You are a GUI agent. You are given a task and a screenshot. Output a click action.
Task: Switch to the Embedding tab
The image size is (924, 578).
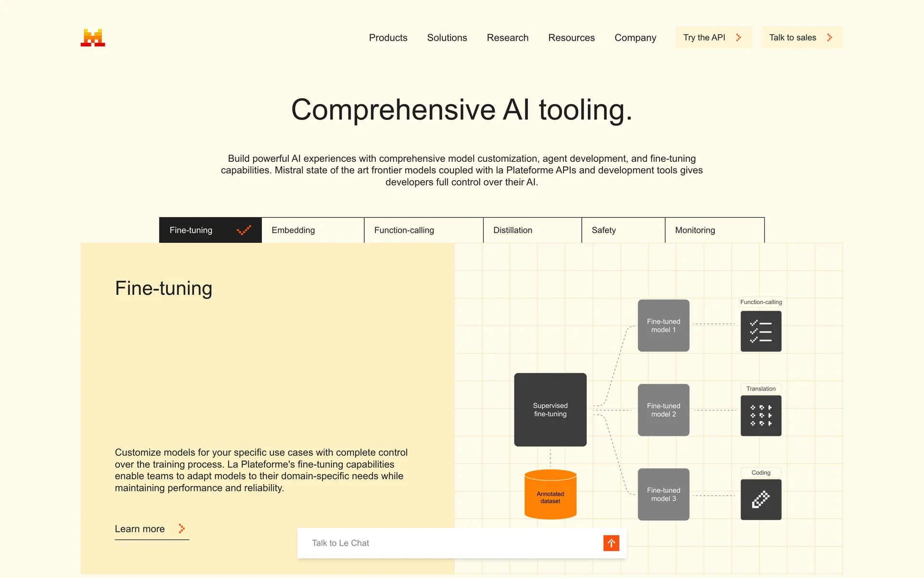tap(312, 230)
